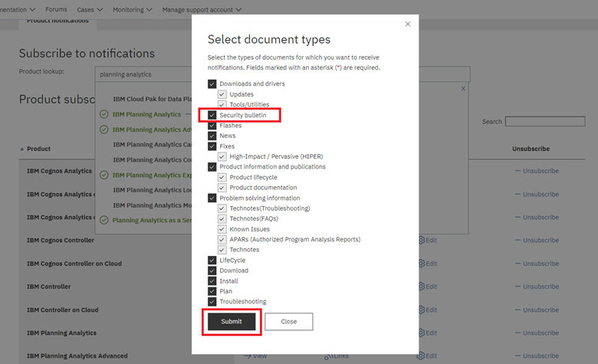Uncheck Product information and publications
598x364 pixels.
point(212,166)
